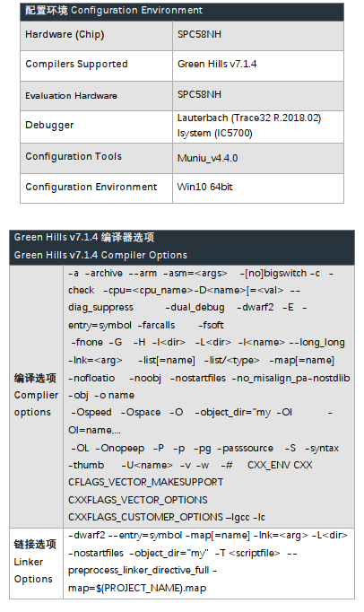Viewport: 364px width, 612px height.
Task: Select the Isystem (IC5700) text
Action: click(214, 133)
